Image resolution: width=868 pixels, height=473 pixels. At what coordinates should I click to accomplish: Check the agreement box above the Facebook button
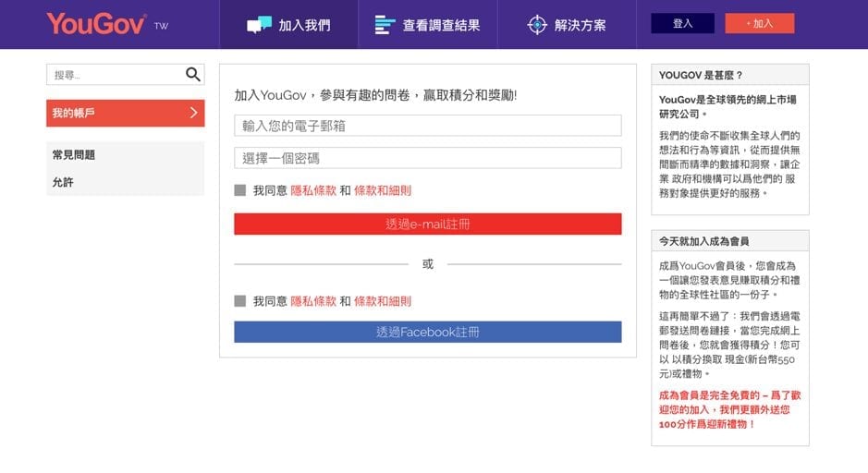[x=239, y=301]
